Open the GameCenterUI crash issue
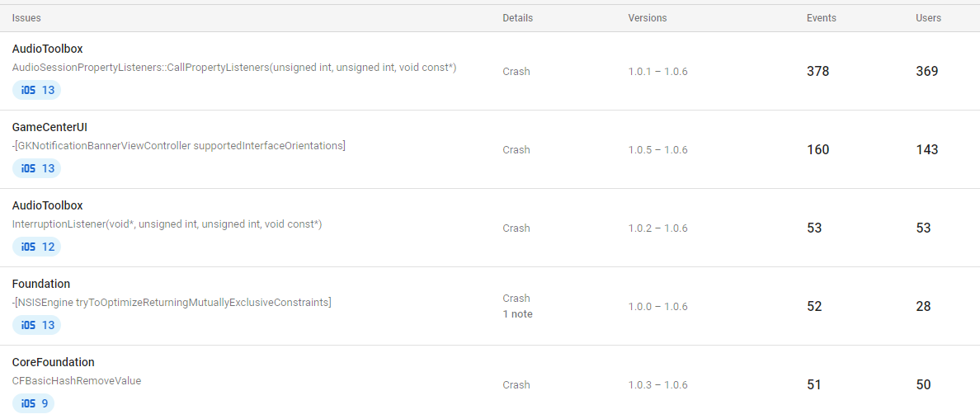Image resolution: width=980 pixels, height=419 pixels. 178,145
